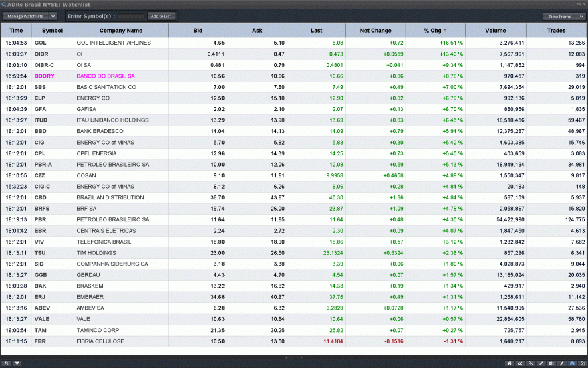This screenshot has width=588, height=368.
Task: Click the magnifier icon in the title bar
Action: point(4,5)
